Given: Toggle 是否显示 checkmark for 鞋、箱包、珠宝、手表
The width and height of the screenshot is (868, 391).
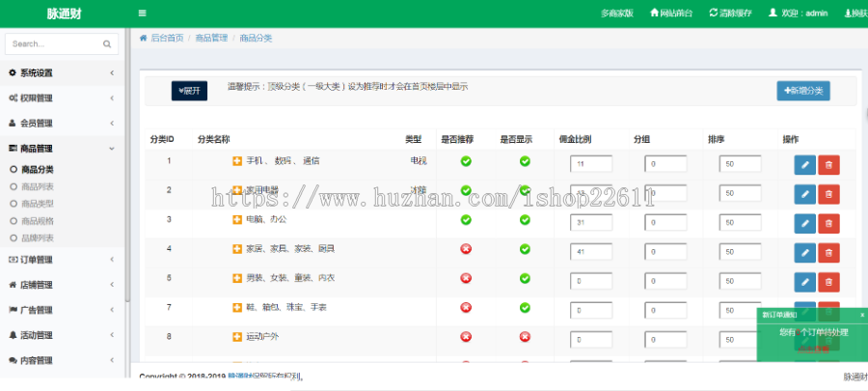Looking at the screenshot, I should coord(525,307).
